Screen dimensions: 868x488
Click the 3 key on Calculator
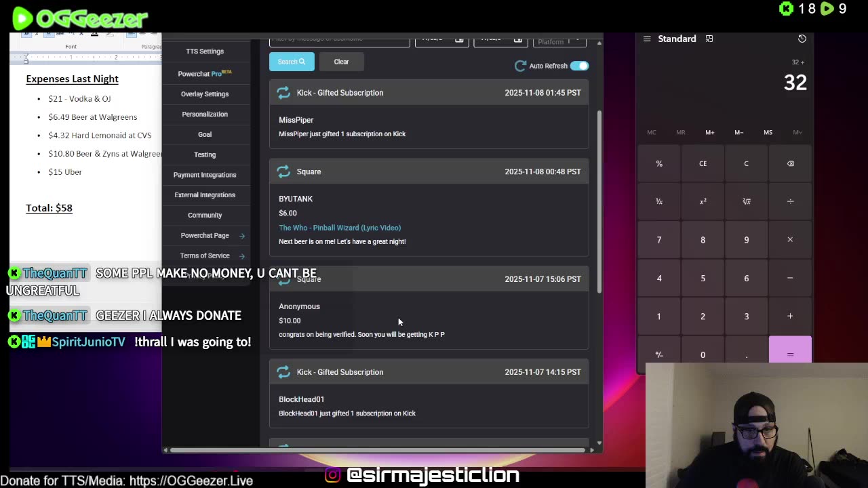pos(746,316)
